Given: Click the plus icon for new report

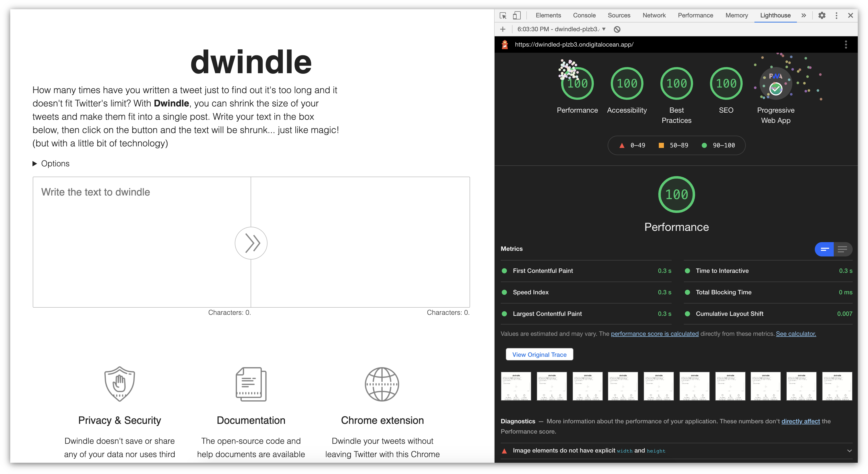Looking at the screenshot, I should point(503,29).
